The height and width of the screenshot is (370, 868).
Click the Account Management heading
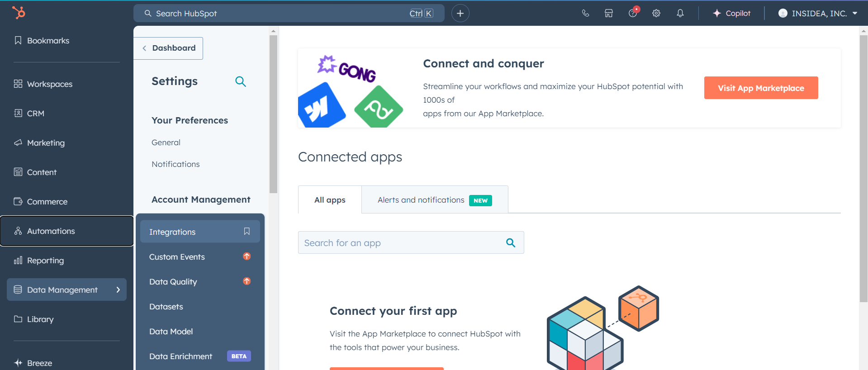pos(201,199)
